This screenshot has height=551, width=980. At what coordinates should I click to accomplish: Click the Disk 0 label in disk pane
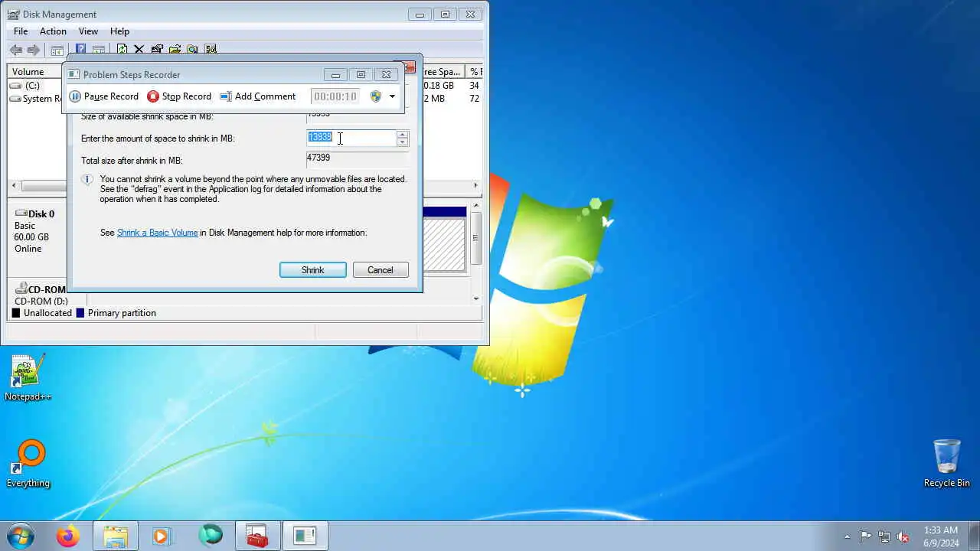point(41,214)
